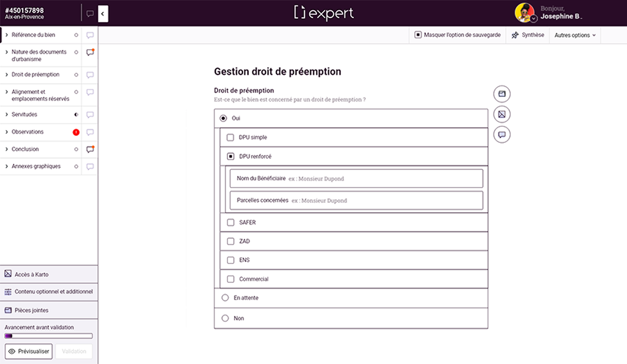This screenshot has height=364, width=627.
Task: Click the Prévisualiser button
Action: (29, 351)
